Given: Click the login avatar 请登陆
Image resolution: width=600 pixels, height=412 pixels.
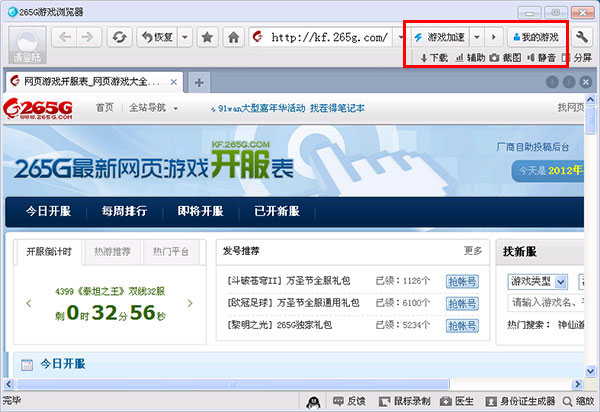Looking at the screenshot, I should (27, 45).
